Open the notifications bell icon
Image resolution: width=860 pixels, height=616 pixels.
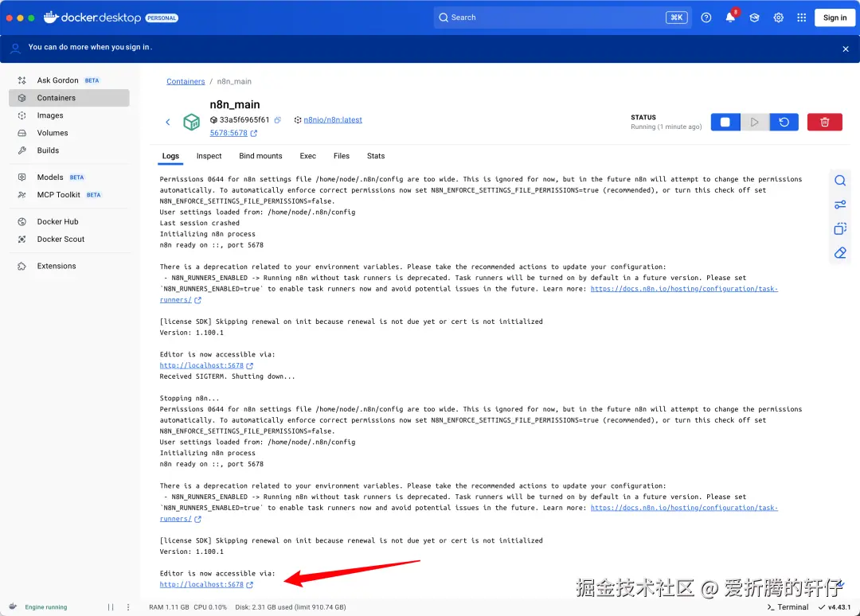click(730, 18)
